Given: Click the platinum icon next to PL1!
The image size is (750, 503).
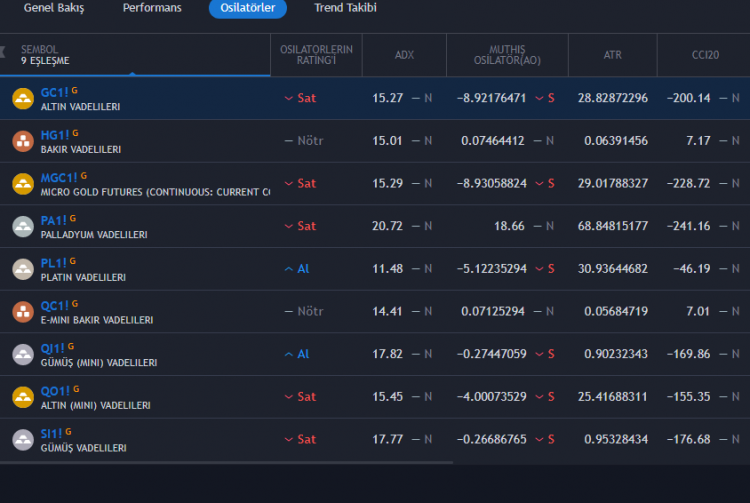Looking at the screenshot, I should click(x=22, y=269).
